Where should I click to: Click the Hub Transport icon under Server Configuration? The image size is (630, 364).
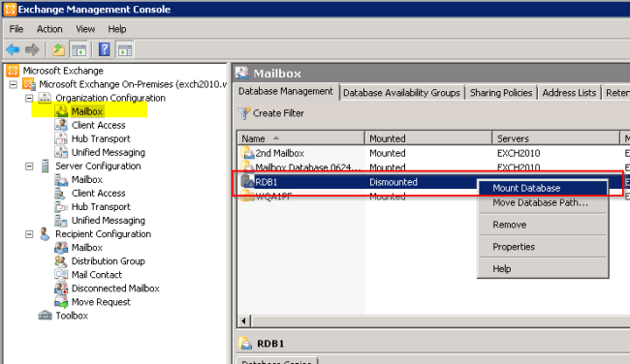(x=61, y=207)
